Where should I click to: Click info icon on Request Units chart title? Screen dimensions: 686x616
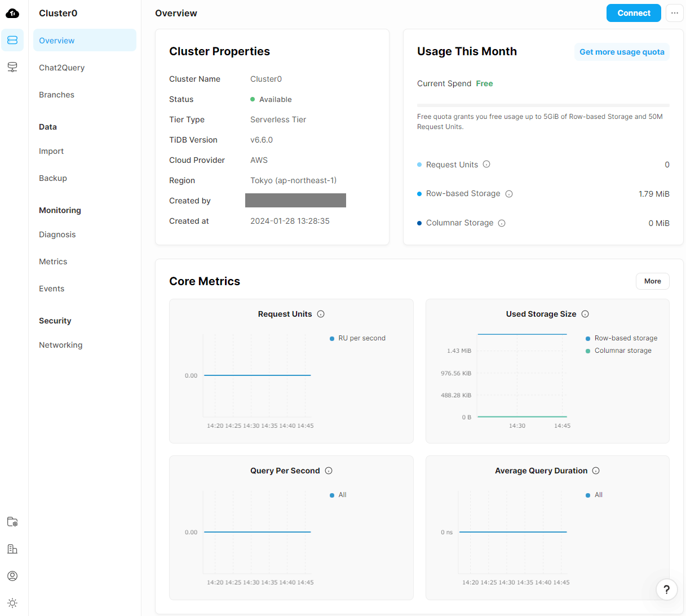[321, 314]
